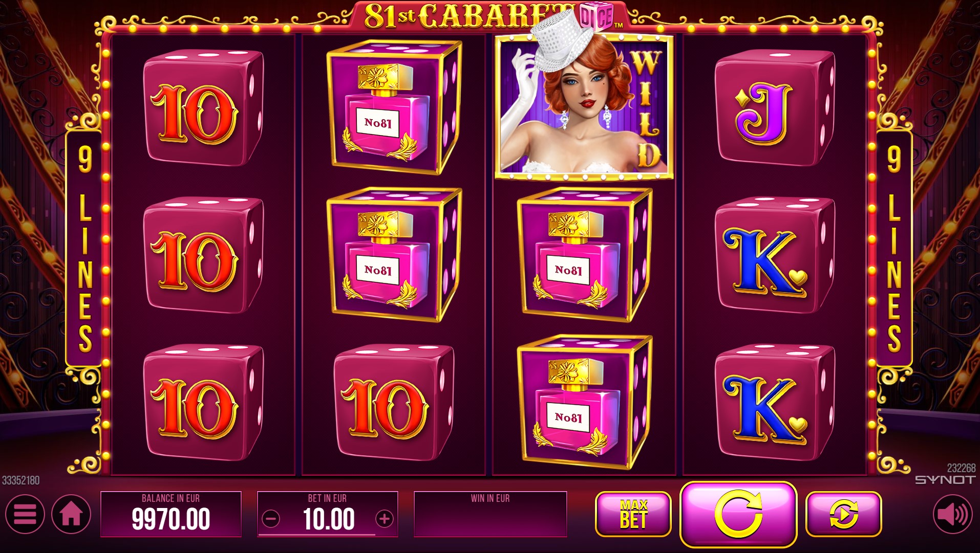
Task: Increase the bet with the plus button
Action: [384, 519]
